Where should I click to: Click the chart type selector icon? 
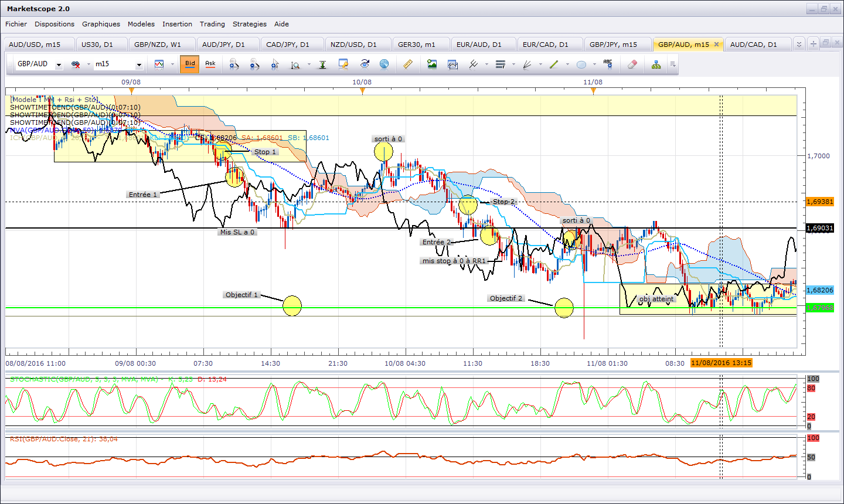click(159, 64)
